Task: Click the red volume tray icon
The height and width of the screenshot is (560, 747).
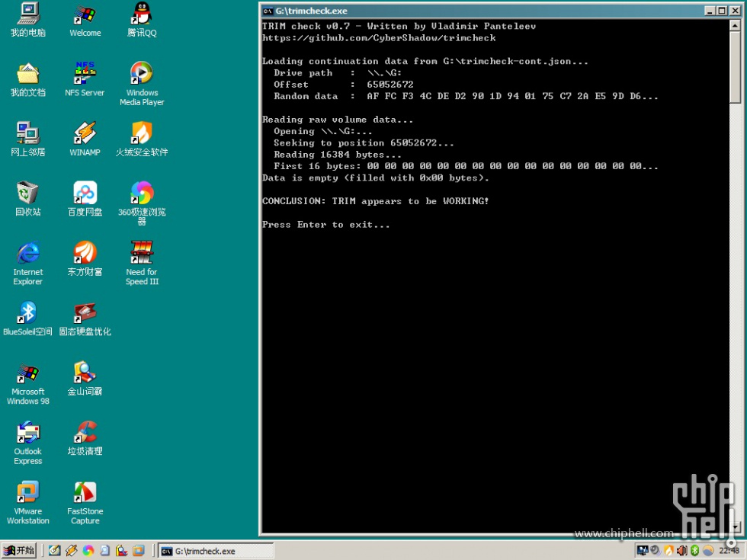Action: pos(681,551)
